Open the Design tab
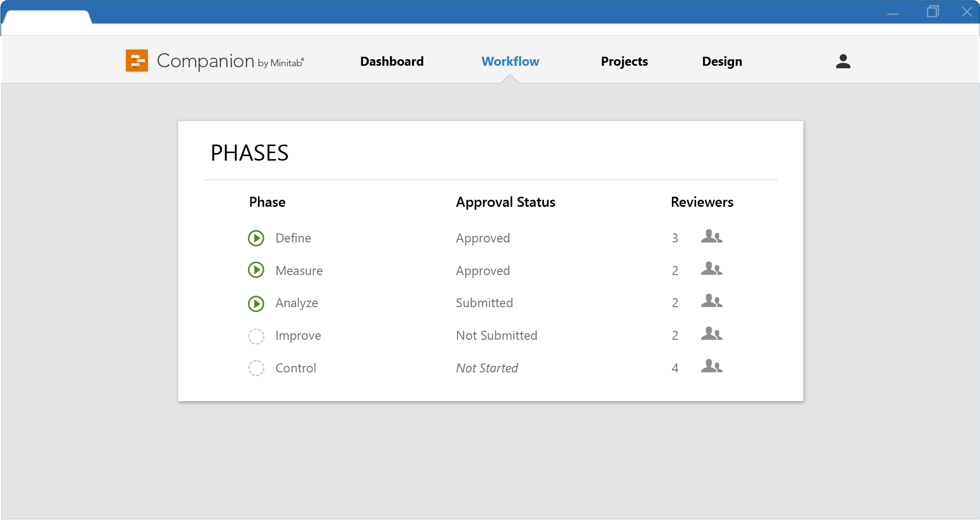The width and height of the screenshot is (980, 520). pos(722,61)
